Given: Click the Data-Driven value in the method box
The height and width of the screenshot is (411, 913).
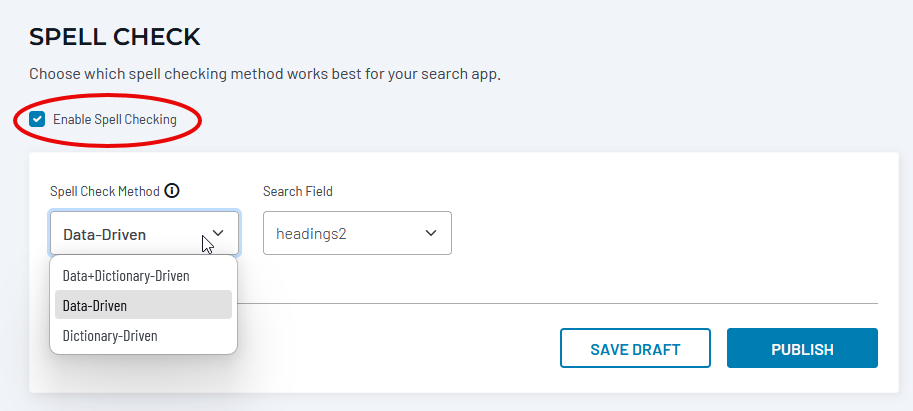Looking at the screenshot, I should (105, 235).
